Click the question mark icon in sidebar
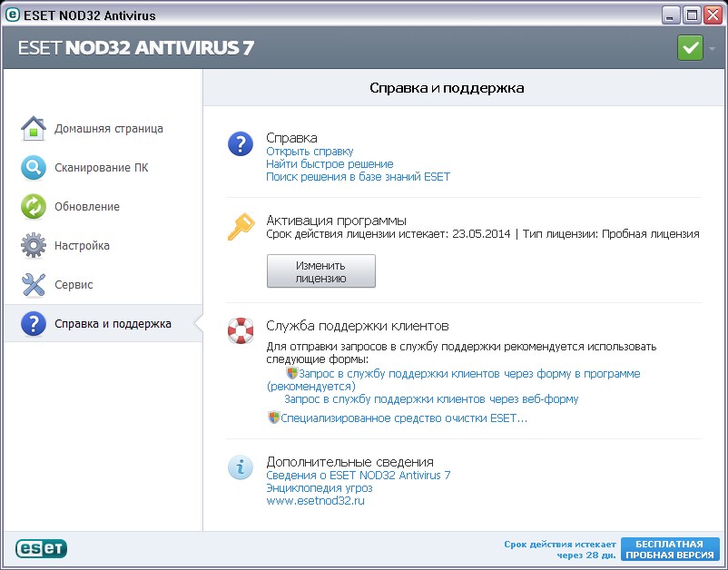 34,323
